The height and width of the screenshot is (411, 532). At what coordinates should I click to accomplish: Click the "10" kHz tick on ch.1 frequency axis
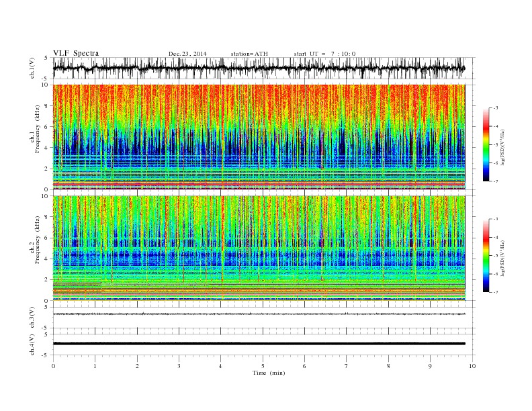pos(46,85)
